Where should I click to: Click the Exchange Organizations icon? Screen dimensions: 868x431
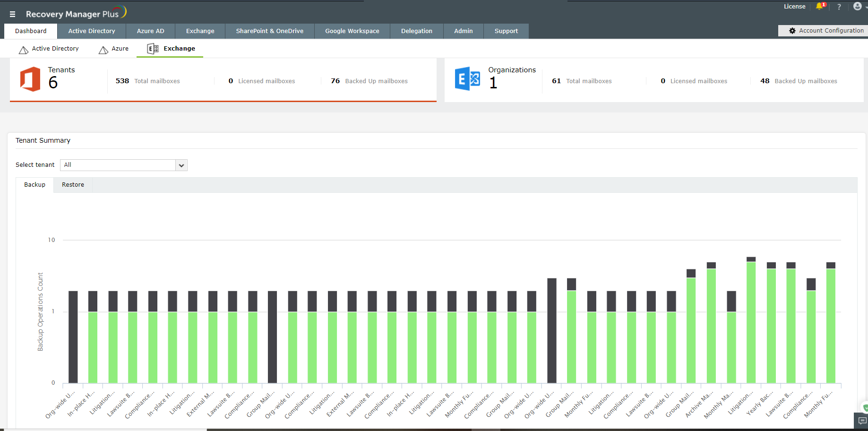(467, 78)
